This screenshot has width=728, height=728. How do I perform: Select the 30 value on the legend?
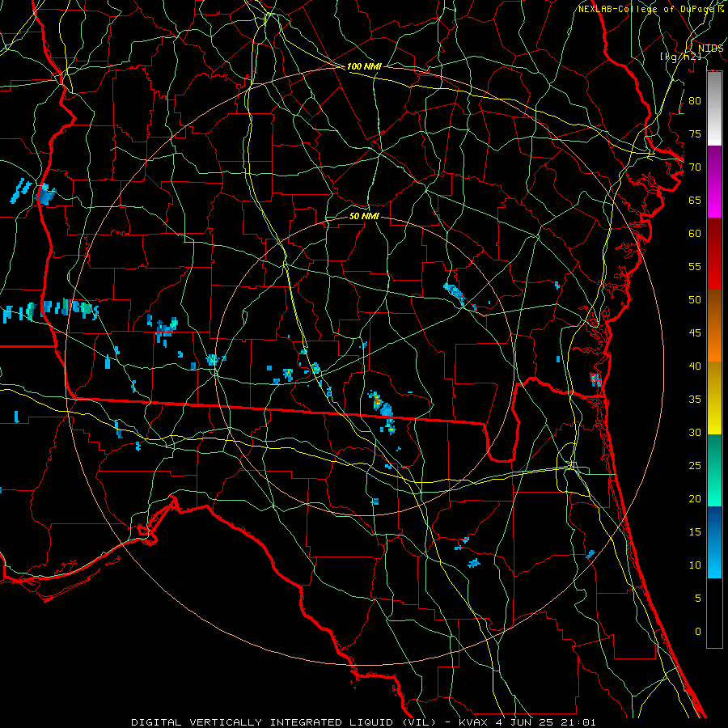click(x=695, y=432)
